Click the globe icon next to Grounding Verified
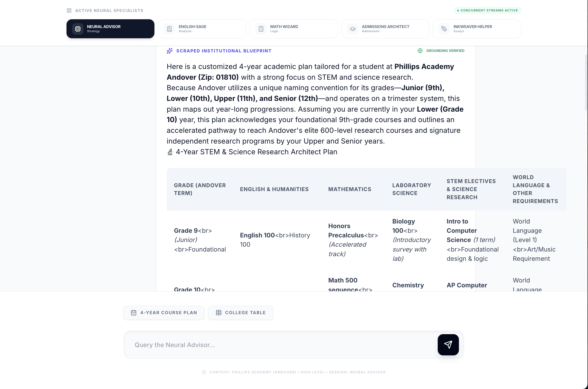 coord(420,51)
